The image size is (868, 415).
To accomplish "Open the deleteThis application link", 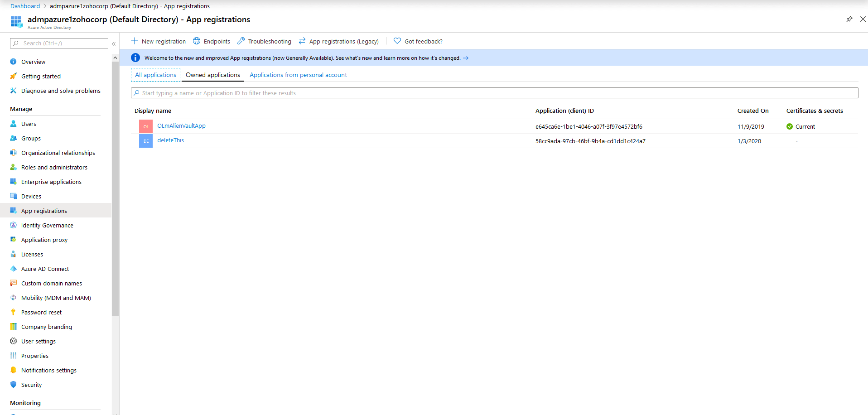I will click(x=170, y=140).
